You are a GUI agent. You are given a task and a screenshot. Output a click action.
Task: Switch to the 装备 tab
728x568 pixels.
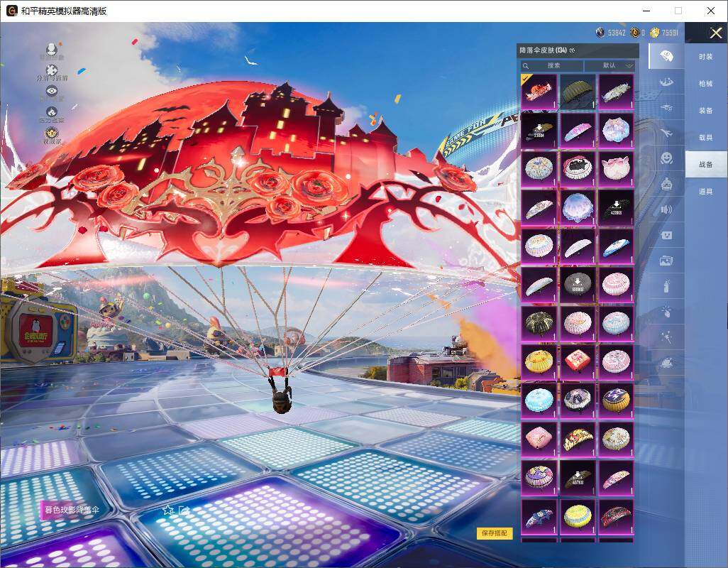[x=706, y=111]
